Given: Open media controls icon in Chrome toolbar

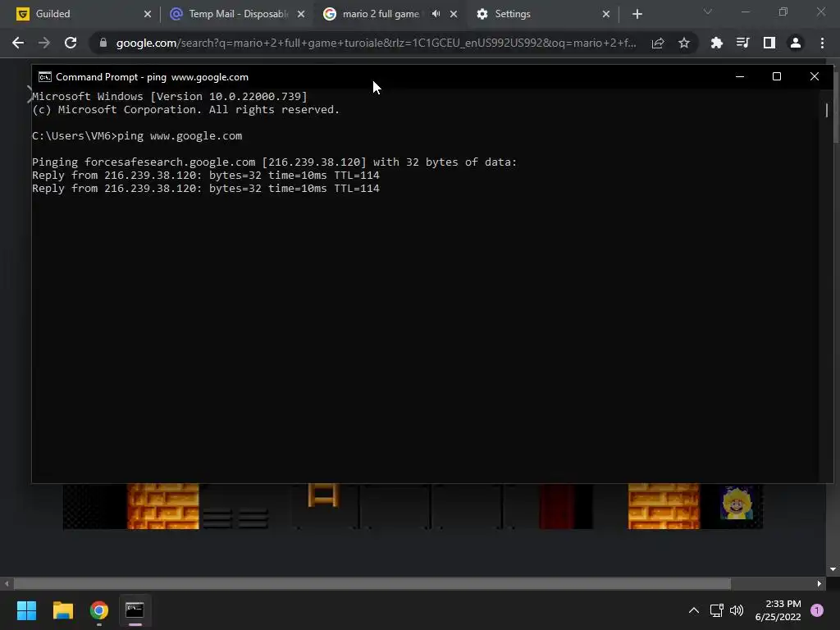Looking at the screenshot, I should (x=742, y=43).
